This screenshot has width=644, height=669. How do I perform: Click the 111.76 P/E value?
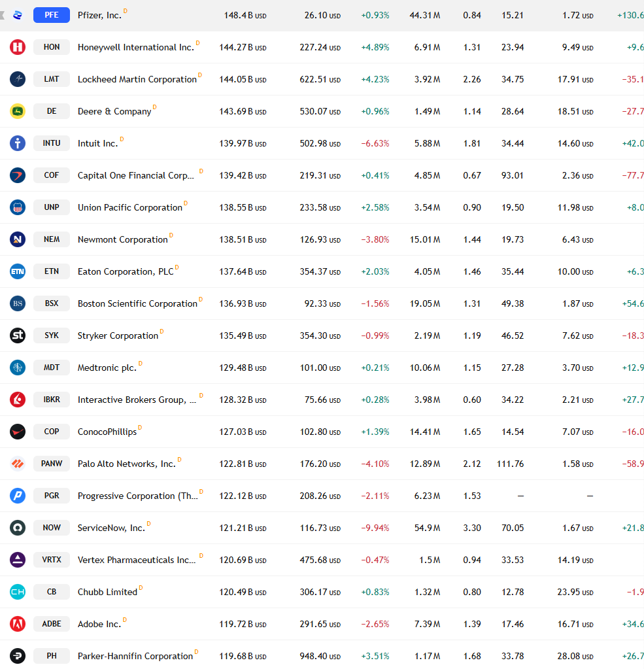point(510,464)
